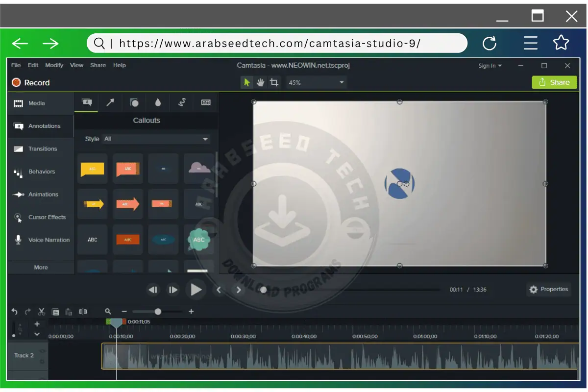Split the clip using the split icon

[x=83, y=311]
